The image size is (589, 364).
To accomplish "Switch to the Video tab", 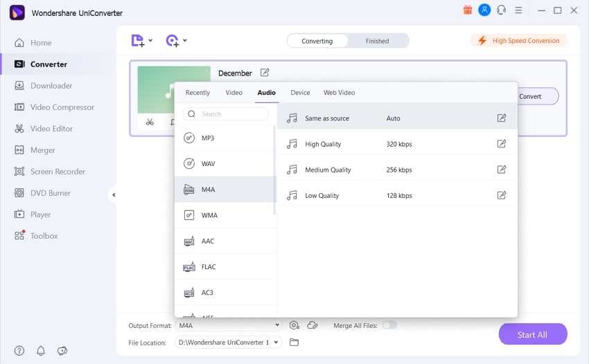I will [234, 93].
